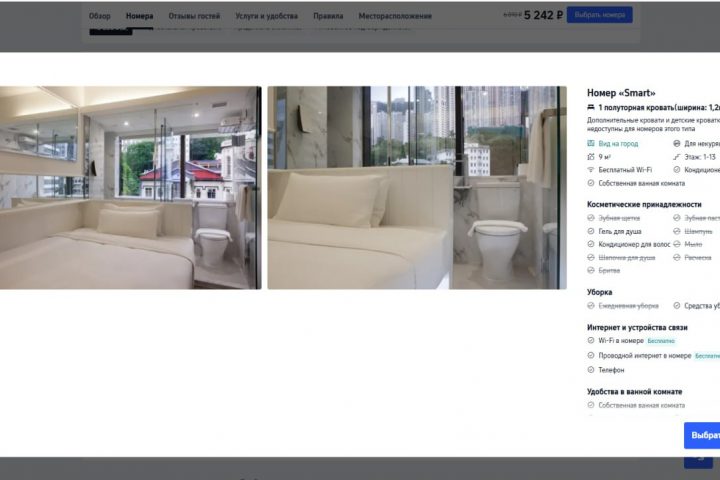Click the check icon beside 'Кондиционер для волос'

591,244
